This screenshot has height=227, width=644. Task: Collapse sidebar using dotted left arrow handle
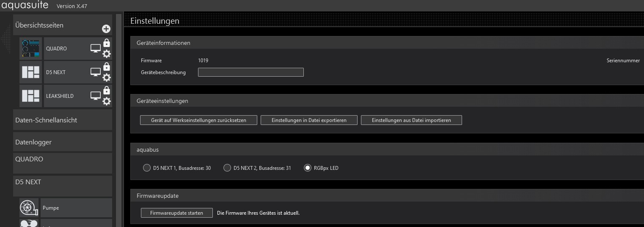[6, 39]
